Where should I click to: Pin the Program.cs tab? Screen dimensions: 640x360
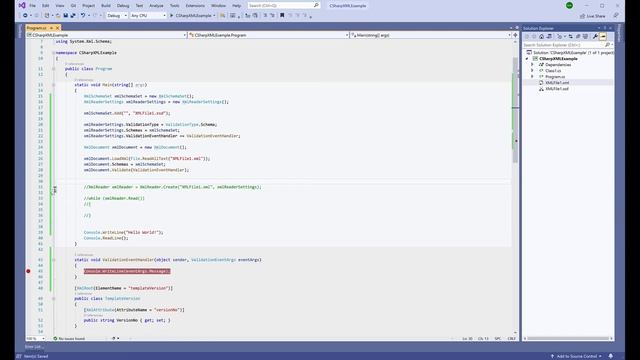pos(51,28)
